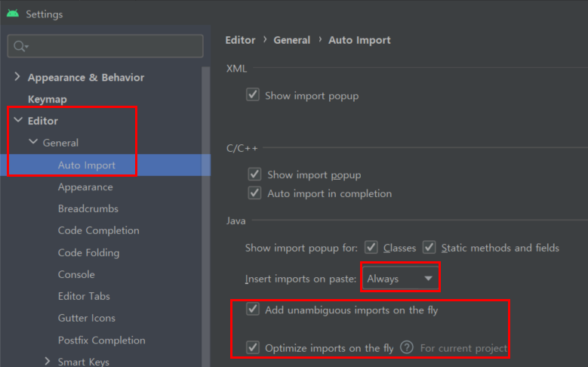This screenshot has height=367, width=588.
Task: Open Breadcrumbs settings
Action: point(88,208)
